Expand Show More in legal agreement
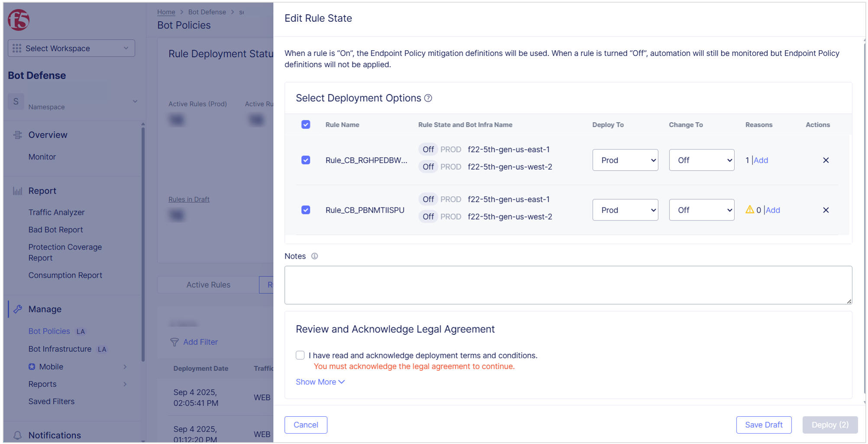 tap(320, 382)
